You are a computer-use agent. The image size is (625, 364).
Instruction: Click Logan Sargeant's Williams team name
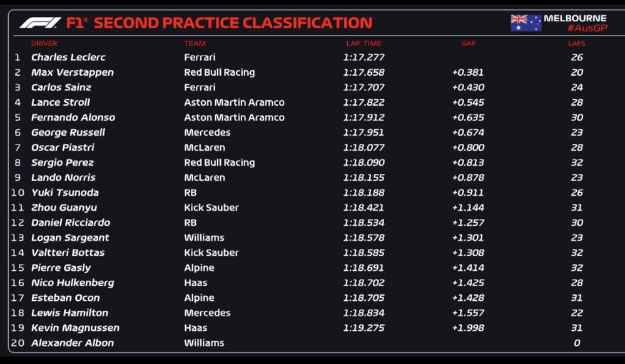pos(204,238)
